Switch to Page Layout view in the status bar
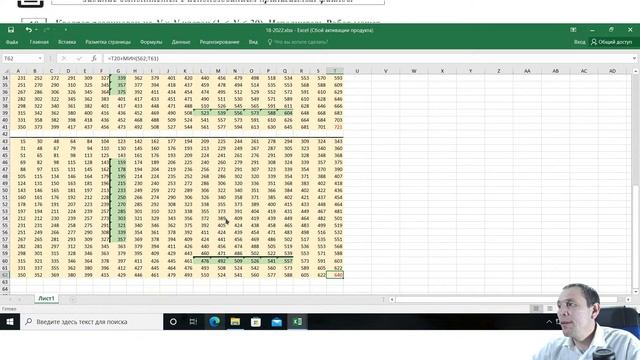640x360 pixels. pyautogui.click(x=550, y=309)
